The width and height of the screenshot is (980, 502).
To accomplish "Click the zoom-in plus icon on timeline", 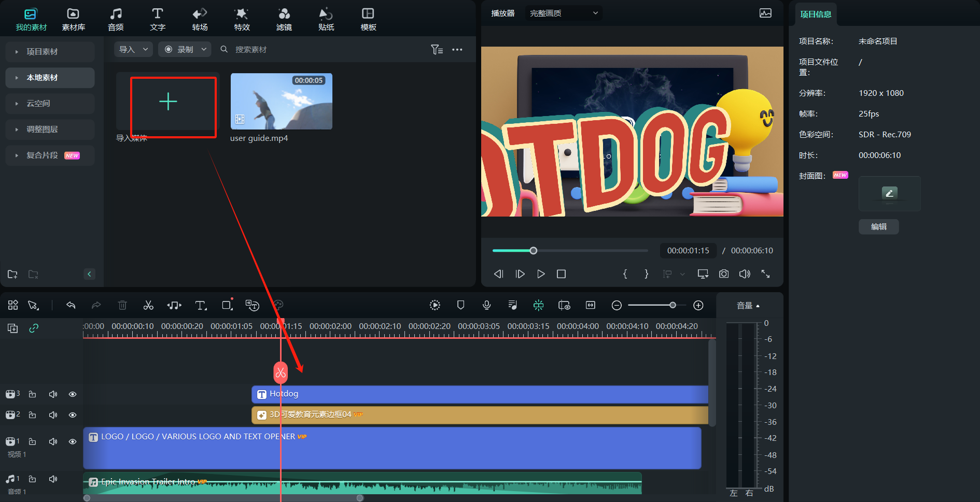I will [x=698, y=305].
